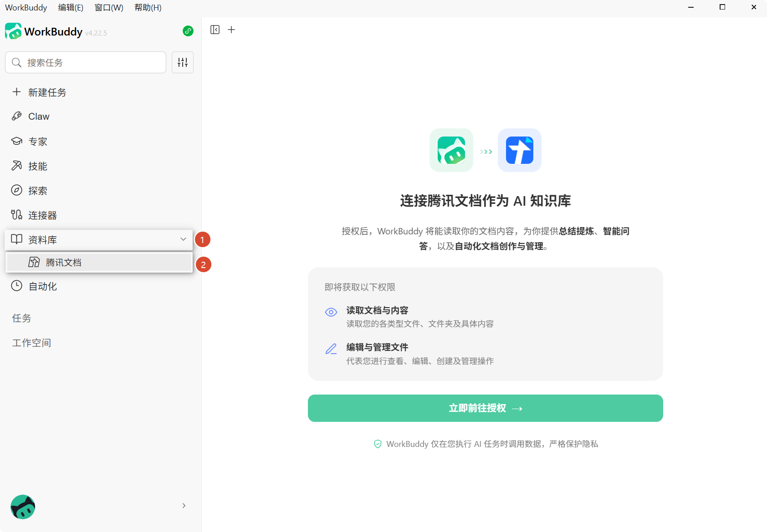
Task: Add a new tab with plus icon
Action: point(231,30)
